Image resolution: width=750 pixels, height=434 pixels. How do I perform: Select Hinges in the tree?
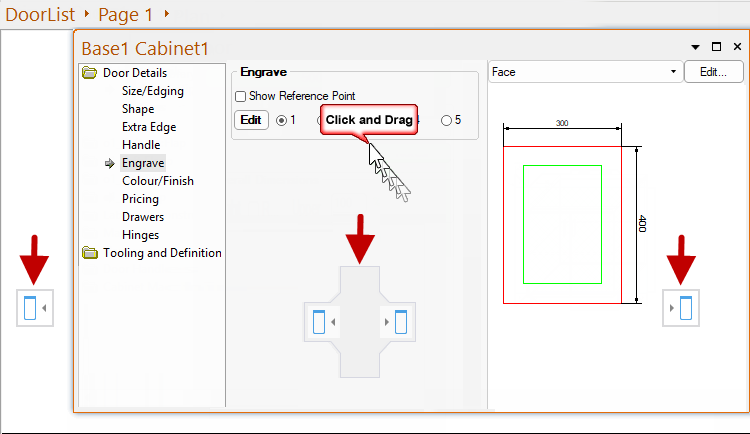point(140,235)
